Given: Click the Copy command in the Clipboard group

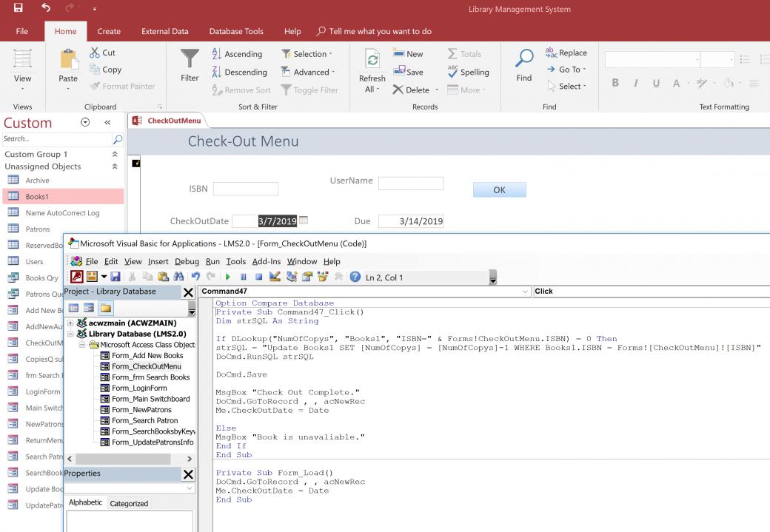Looking at the screenshot, I should click(x=106, y=70).
